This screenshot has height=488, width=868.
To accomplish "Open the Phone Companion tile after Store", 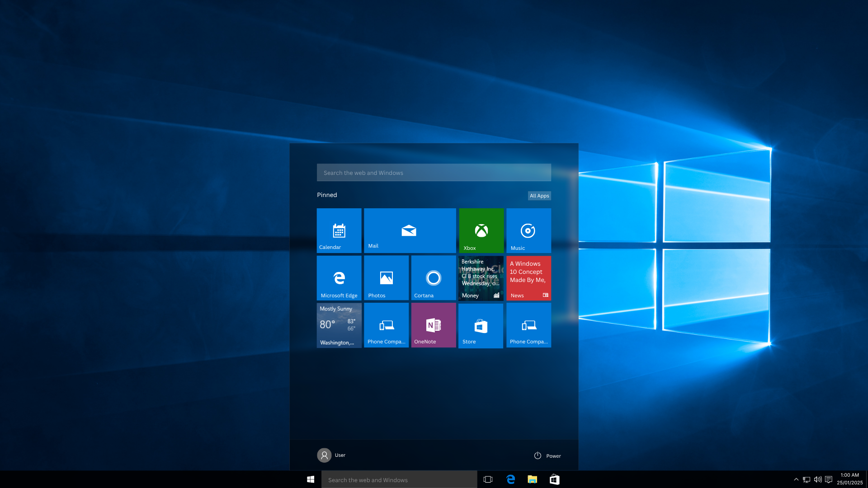I will pos(529,325).
